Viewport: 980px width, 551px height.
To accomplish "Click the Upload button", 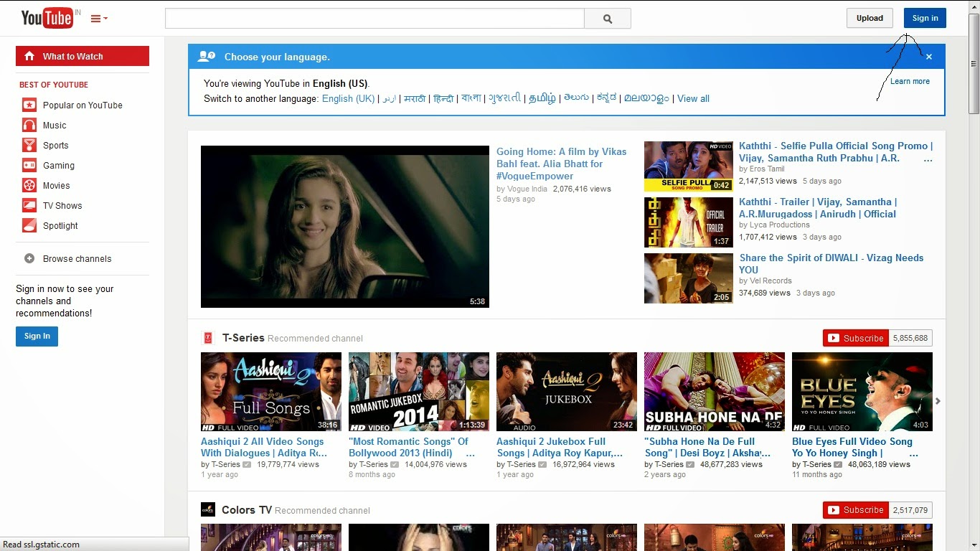I will click(870, 18).
